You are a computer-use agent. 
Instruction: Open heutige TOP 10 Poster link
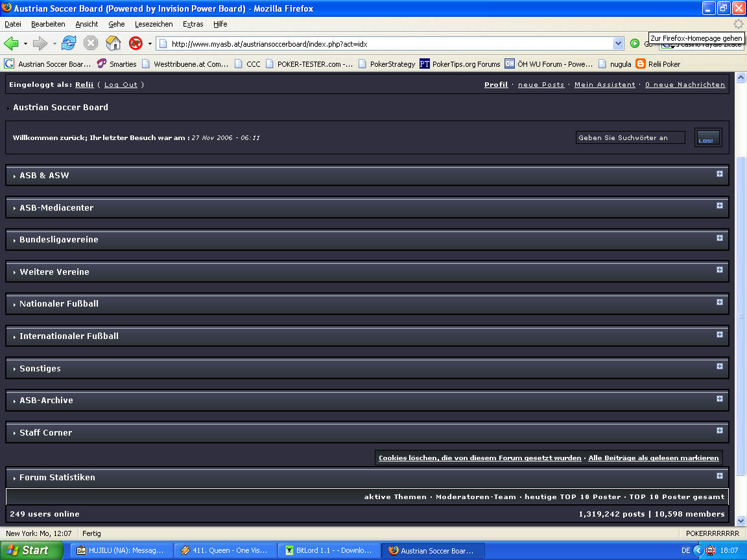coord(573,496)
